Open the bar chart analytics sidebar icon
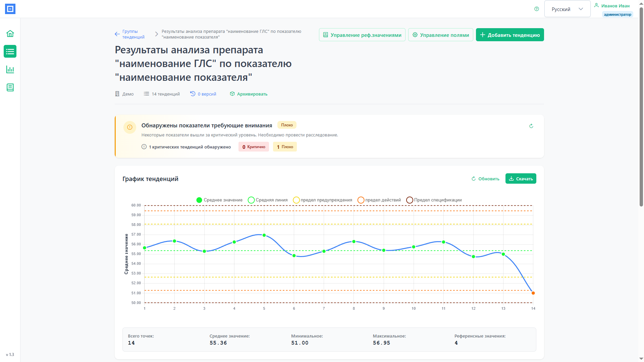The height and width of the screenshot is (362, 644). click(10, 69)
